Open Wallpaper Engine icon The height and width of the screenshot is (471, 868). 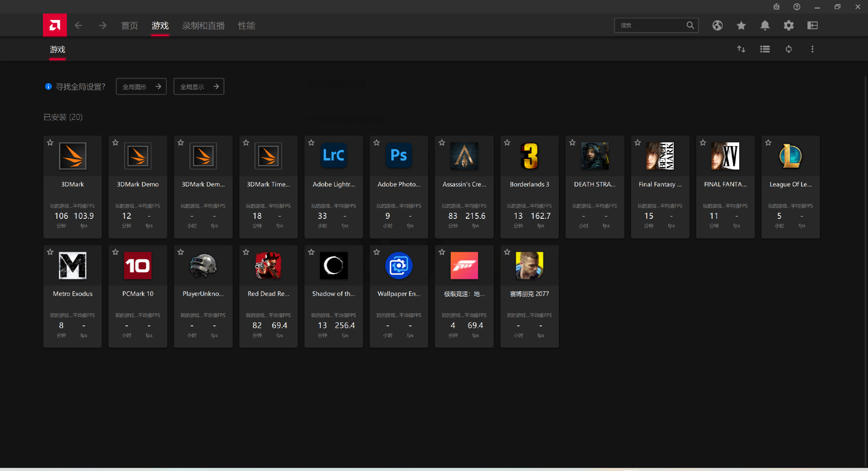coord(399,265)
